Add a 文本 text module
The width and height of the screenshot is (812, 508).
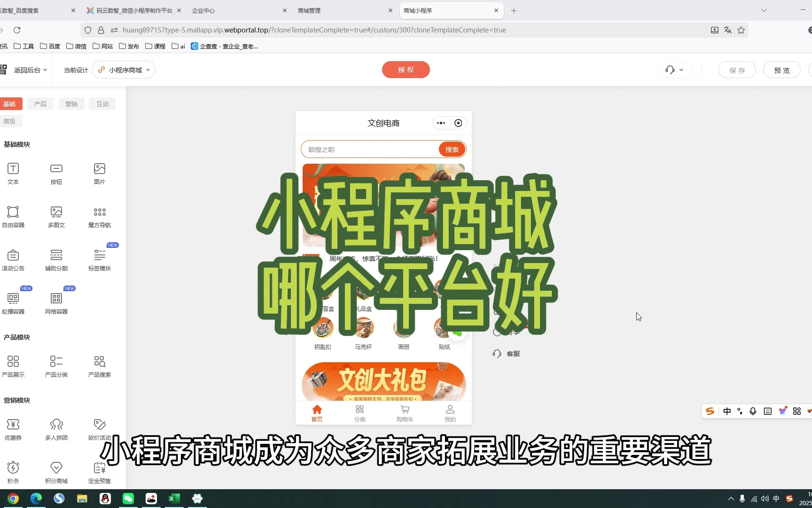coord(13,174)
